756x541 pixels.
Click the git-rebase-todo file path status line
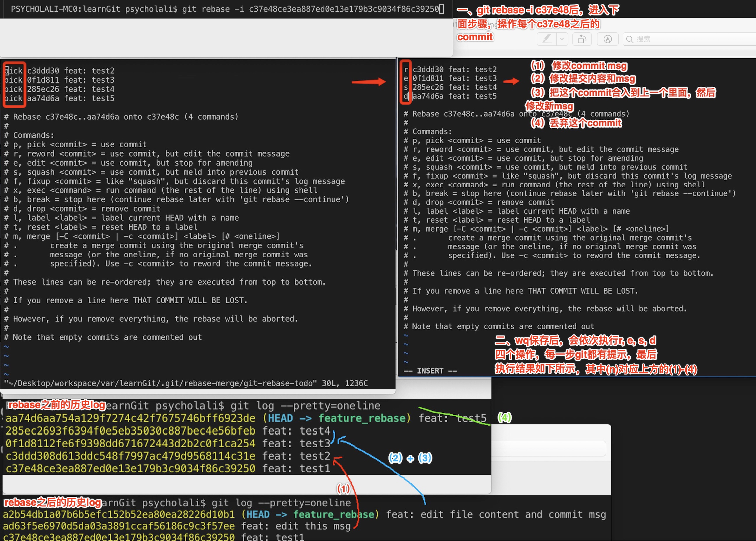coord(185,383)
